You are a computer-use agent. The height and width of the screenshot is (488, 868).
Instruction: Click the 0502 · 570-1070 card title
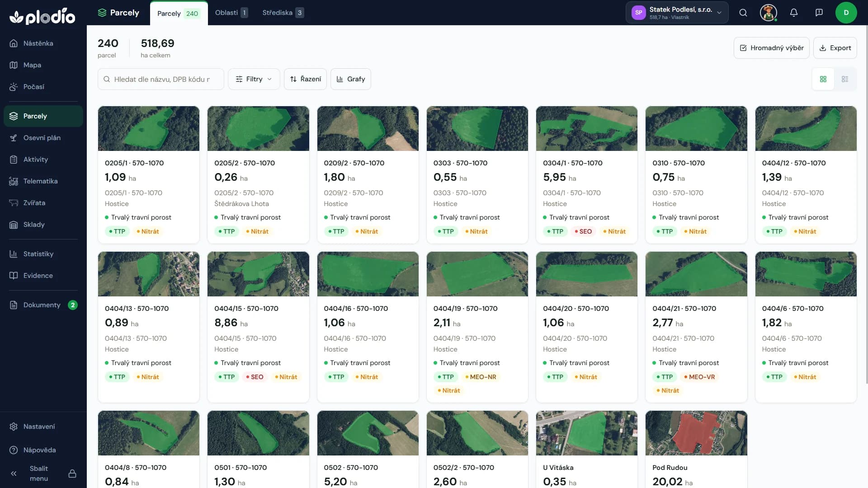pos(351,468)
